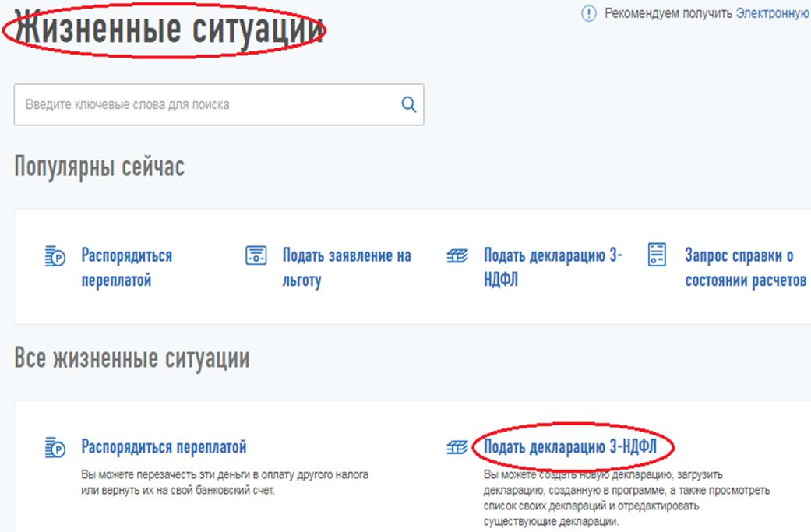Open Распорядиться переплатой in popular section
Screen dimensions: 811x532
127,267
